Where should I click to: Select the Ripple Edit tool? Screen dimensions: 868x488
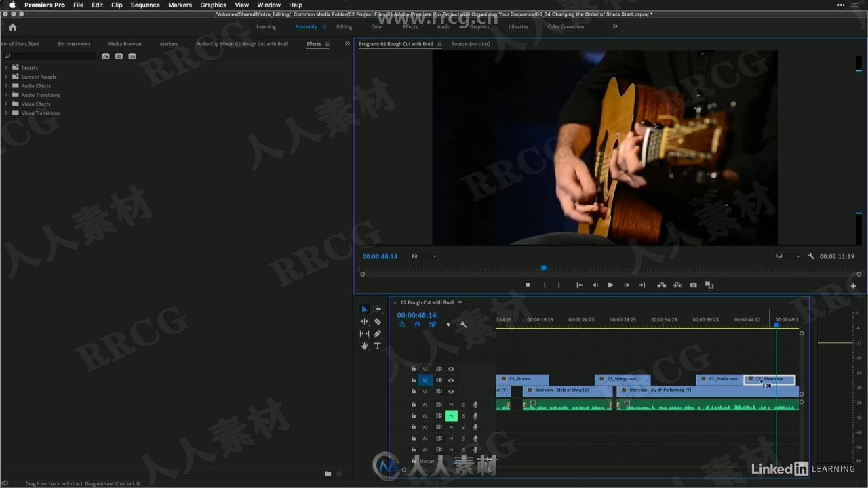[364, 321]
